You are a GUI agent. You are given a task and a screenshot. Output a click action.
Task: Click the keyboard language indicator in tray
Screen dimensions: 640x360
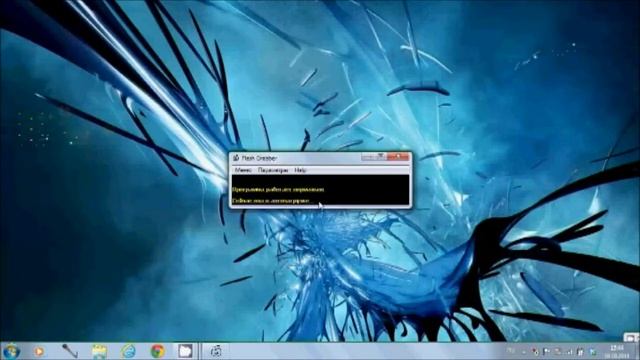pyautogui.click(x=510, y=351)
